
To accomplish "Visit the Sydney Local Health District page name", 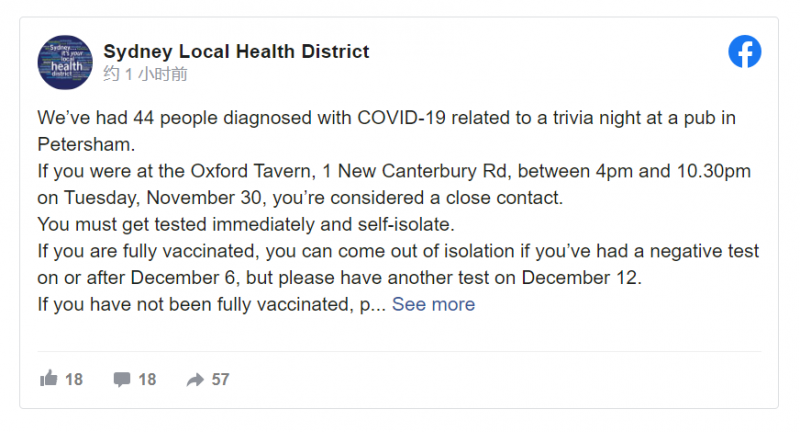I will pos(236,52).
